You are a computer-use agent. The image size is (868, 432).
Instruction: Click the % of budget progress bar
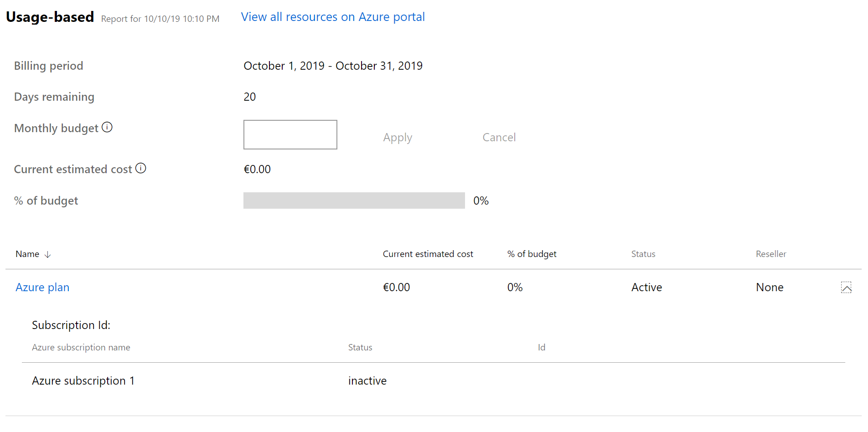point(354,201)
